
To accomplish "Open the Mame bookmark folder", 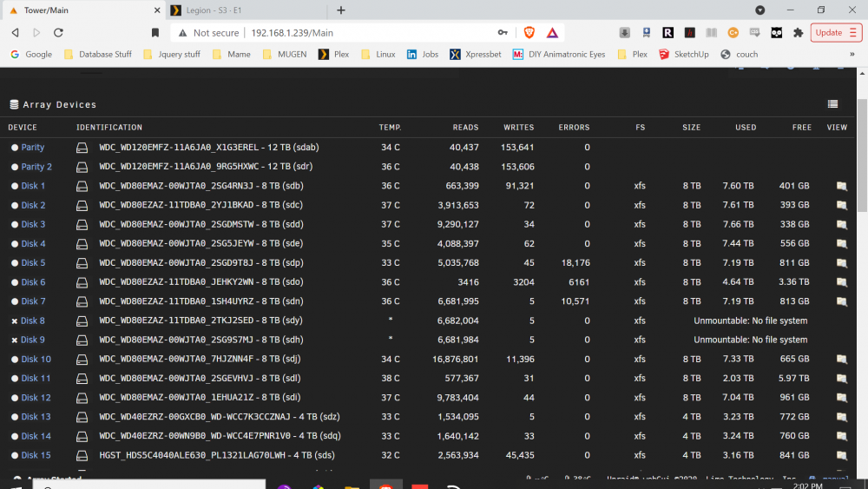I will (232, 54).
